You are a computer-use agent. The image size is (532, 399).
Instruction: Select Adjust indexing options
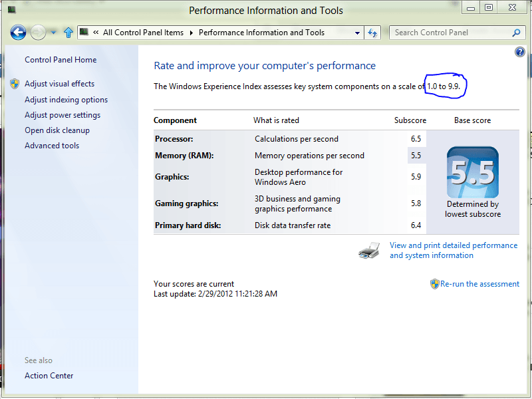coord(66,100)
